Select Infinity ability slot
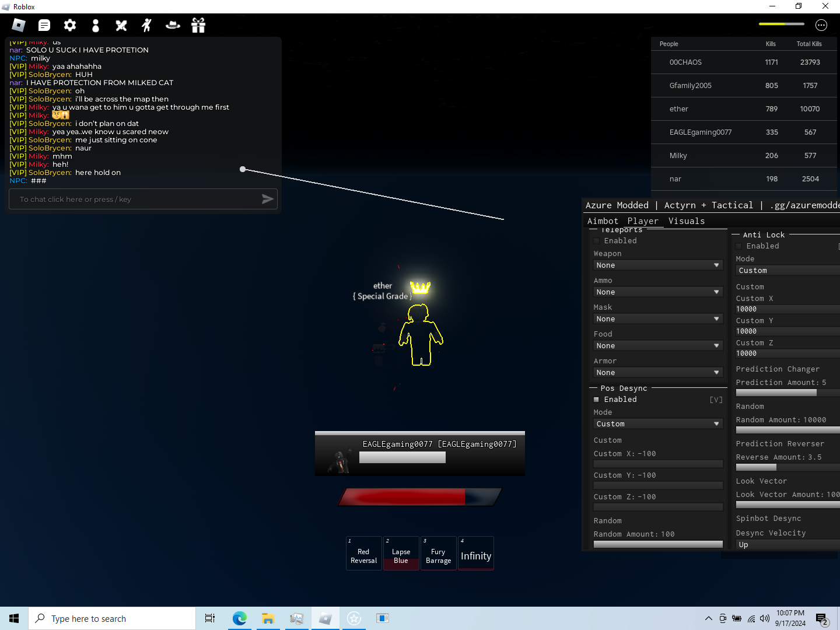The width and height of the screenshot is (840, 630). point(476,553)
